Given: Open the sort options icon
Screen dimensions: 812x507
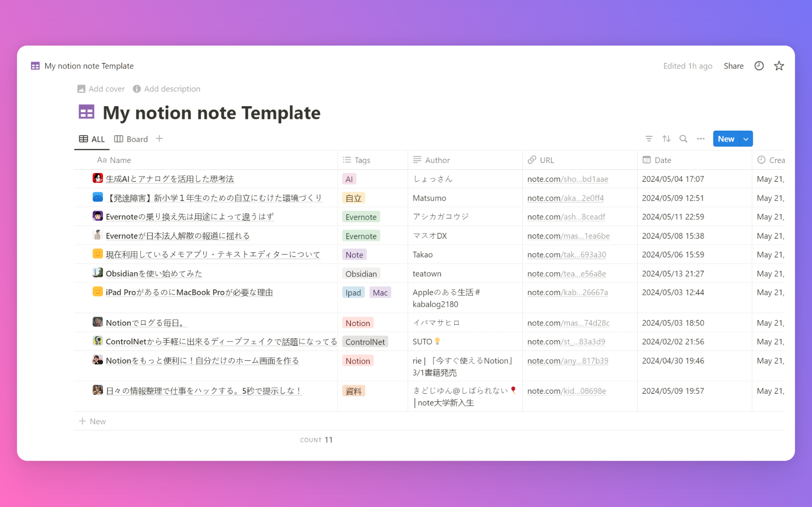Looking at the screenshot, I should pyautogui.click(x=666, y=139).
